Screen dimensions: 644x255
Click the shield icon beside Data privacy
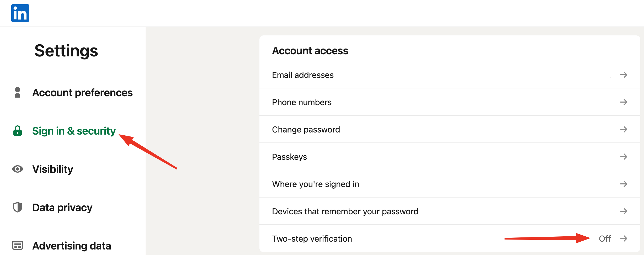pyautogui.click(x=18, y=207)
